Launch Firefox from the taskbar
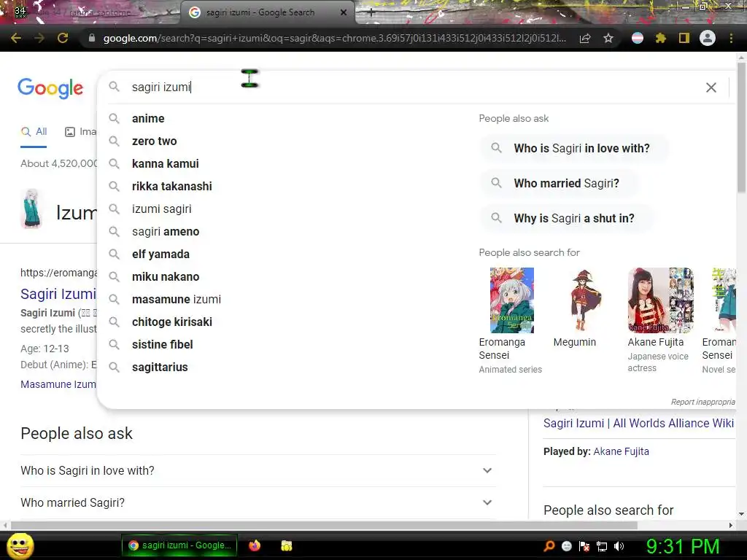The image size is (747, 560). pos(255,545)
